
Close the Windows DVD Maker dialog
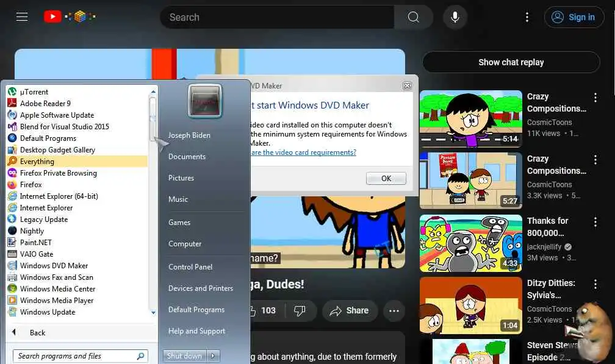tap(407, 85)
